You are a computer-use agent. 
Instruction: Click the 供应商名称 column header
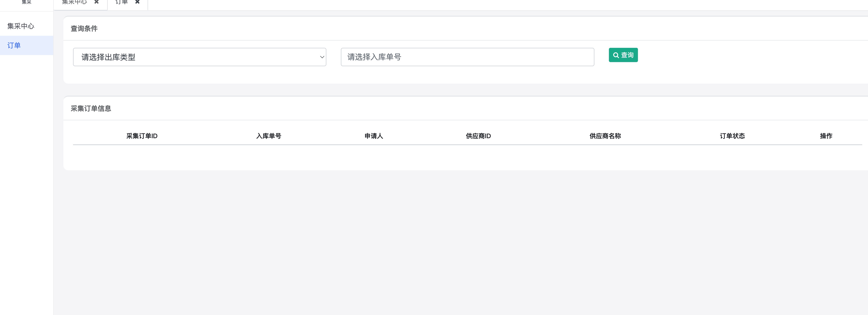605,136
